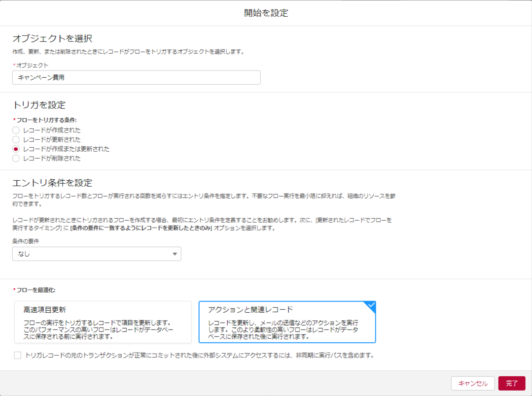The height and width of the screenshot is (396, 532).
Task: Select the レコードが作成された radio button
Action: [16, 130]
